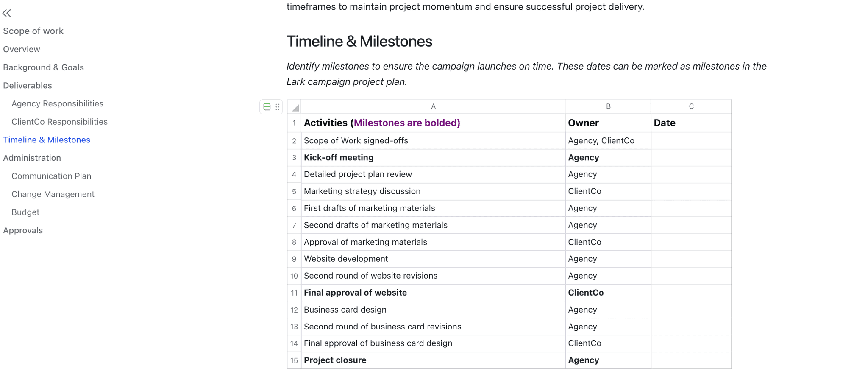Navigate to Deliverables outline item
The image size is (868, 388).
click(28, 86)
